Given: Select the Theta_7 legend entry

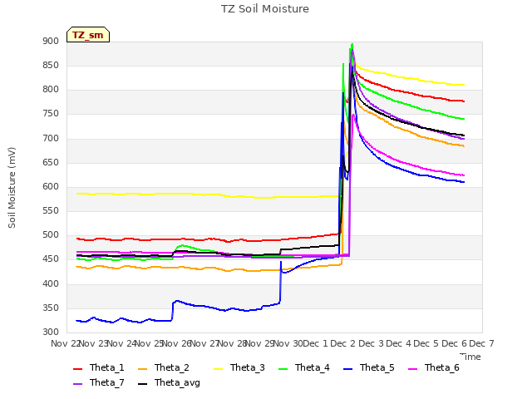Looking at the screenshot, I should (x=99, y=382).
